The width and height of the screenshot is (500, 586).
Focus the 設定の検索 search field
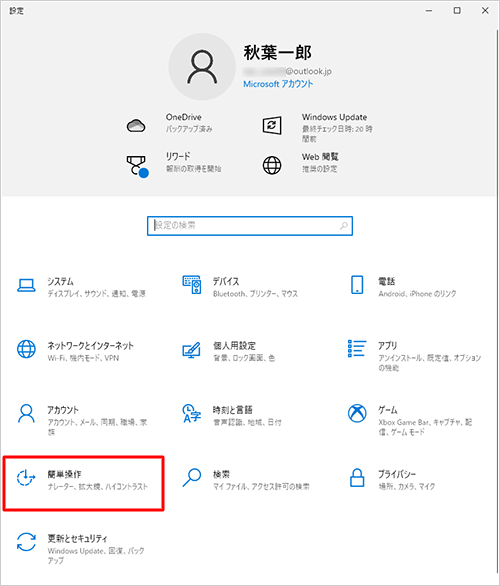tap(250, 226)
